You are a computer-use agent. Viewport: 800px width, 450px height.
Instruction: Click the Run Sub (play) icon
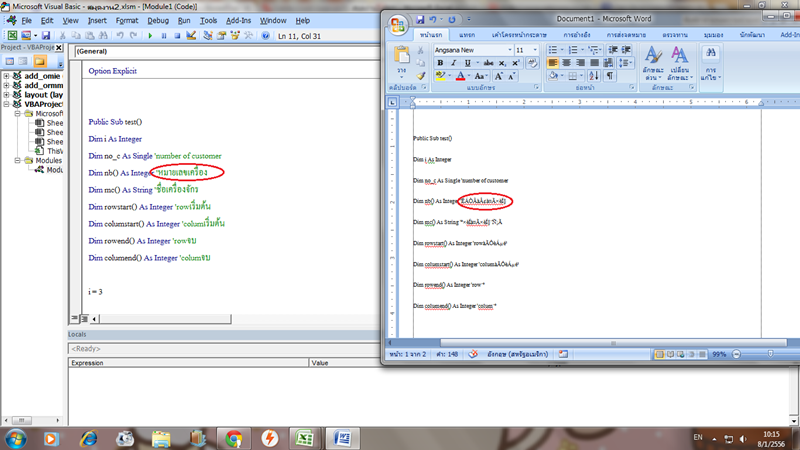point(150,35)
